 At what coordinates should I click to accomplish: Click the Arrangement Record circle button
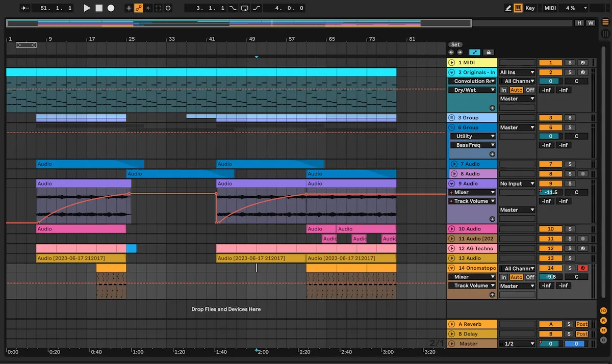(x=111, y=8)
